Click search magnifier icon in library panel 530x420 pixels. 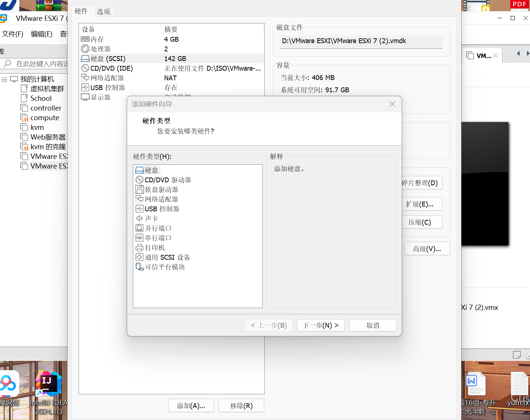point(7,64)
